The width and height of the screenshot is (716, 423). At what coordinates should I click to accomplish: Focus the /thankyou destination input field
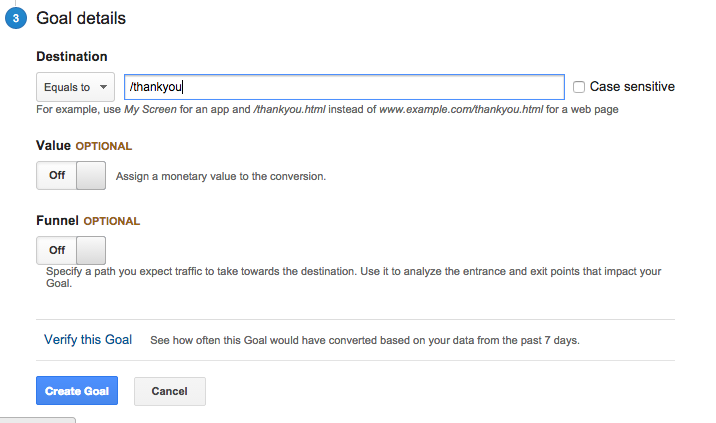click(344, 87)
